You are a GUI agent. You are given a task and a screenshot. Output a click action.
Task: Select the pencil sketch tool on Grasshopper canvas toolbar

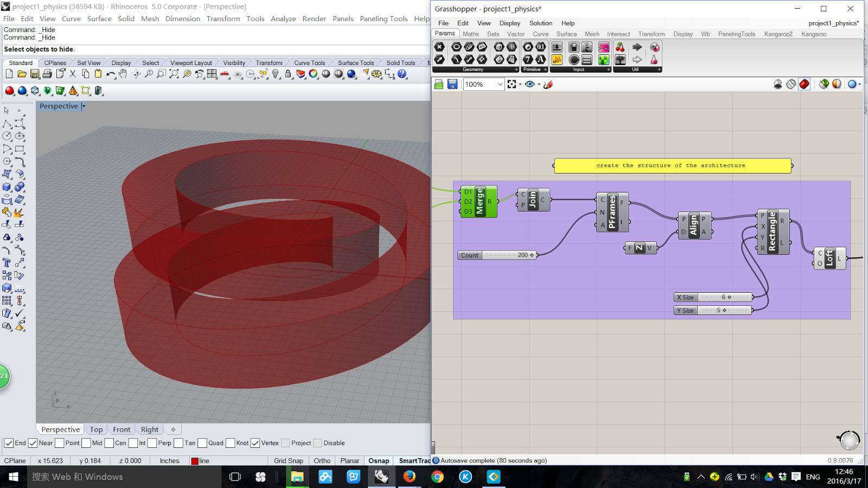pyautogui.click(x=548, y=84)
